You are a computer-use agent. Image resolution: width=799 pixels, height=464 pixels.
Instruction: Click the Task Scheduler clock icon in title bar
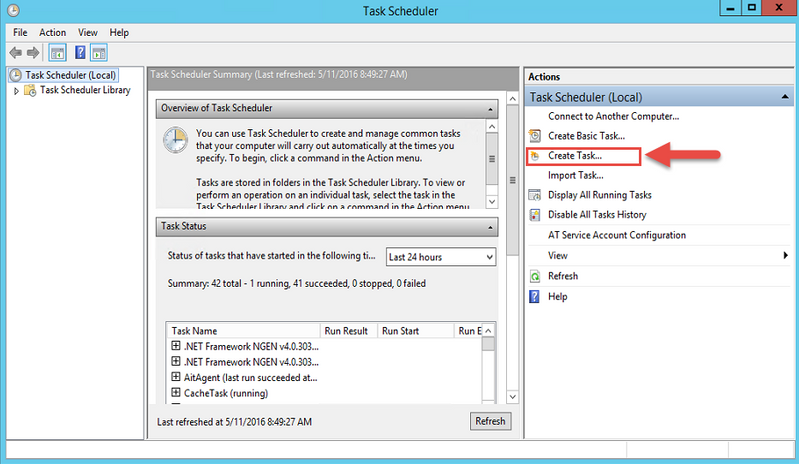click(x=13, y=10)
